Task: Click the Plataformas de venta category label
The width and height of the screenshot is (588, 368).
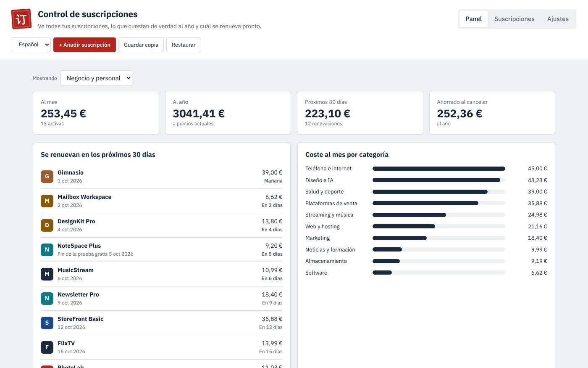Action: pyautogui.click(x=331, y=204)
